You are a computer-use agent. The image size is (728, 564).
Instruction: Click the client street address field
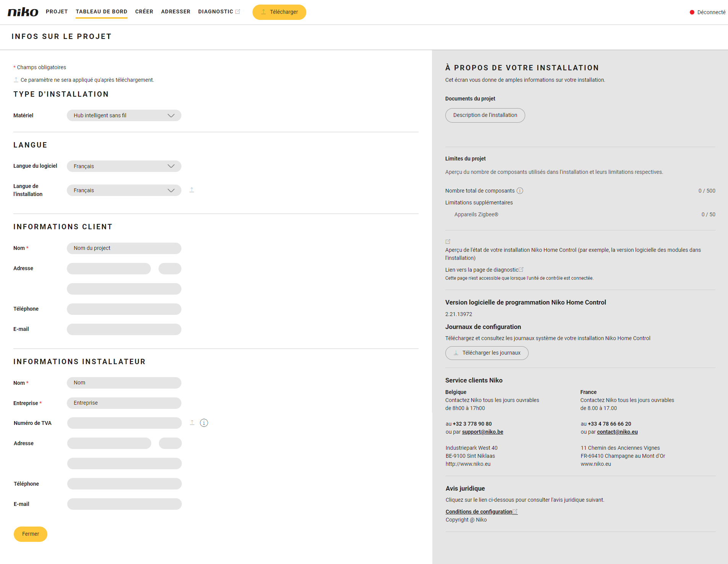109,269
